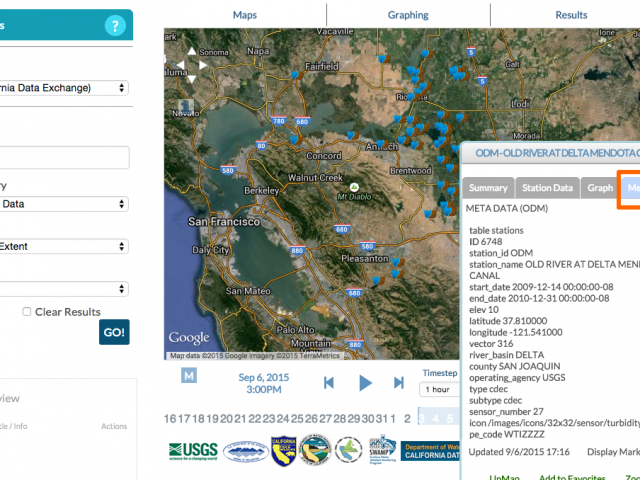Screen dimensions: 640x480
Task: Click the Department of Water Resources logo
Action: (x=314, y=450)
